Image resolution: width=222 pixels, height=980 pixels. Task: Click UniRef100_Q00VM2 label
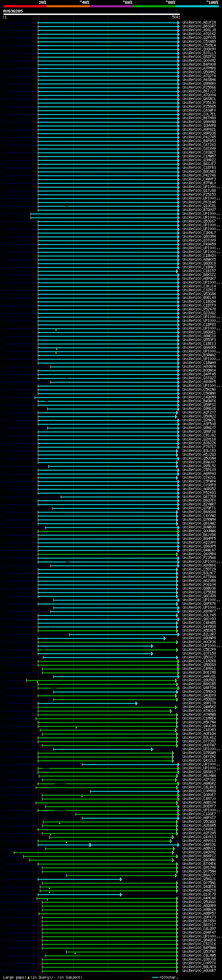[x=199, y=60]
